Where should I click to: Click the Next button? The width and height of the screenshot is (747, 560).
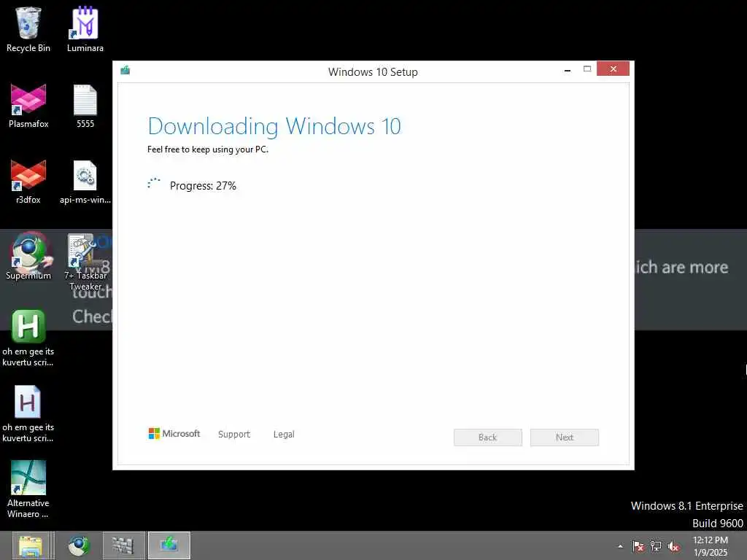click(565, 437)
